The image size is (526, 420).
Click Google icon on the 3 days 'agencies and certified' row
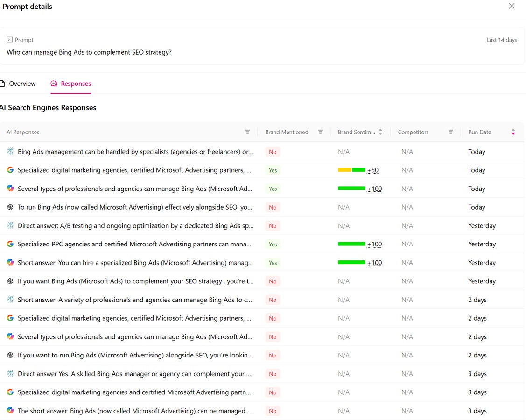10,392
